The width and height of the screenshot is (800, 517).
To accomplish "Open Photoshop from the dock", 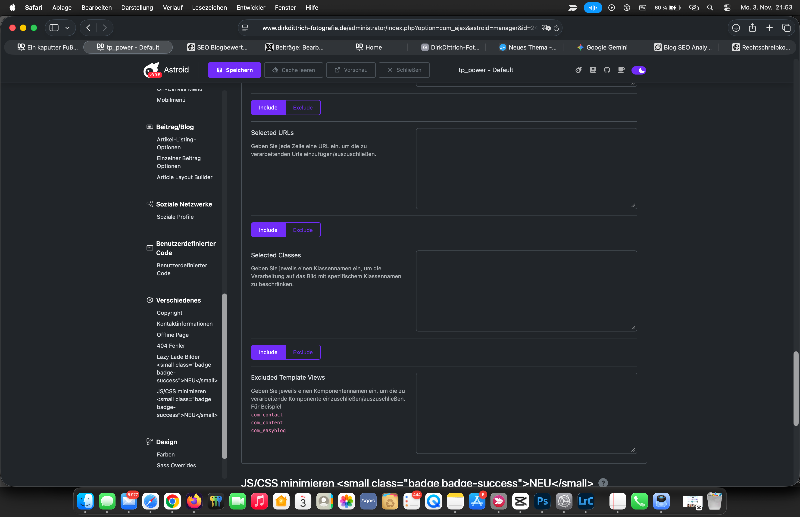I will (545, 500).
